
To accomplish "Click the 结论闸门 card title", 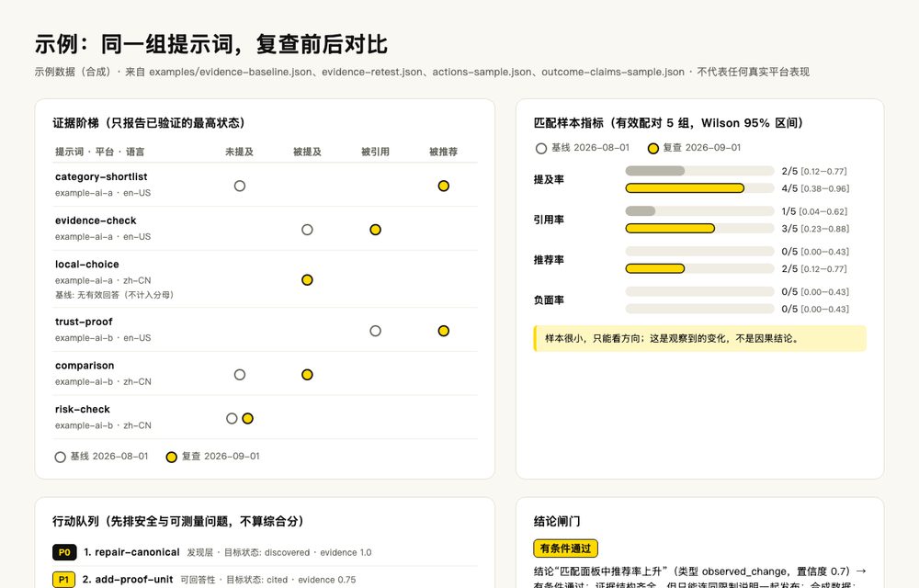I will pyautogui.click(x=557, y=521).
